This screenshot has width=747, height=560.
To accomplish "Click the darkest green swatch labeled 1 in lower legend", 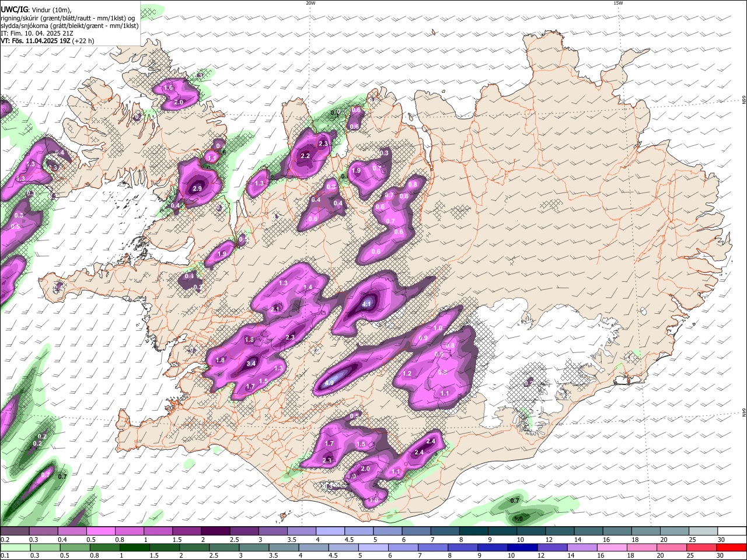I will (134, 547).
